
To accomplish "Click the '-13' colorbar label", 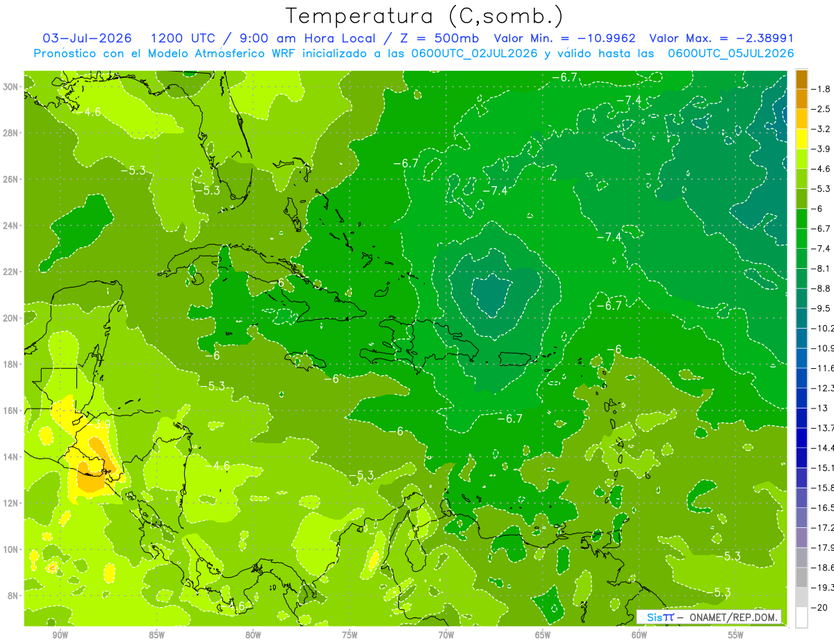I will (821, 408).
